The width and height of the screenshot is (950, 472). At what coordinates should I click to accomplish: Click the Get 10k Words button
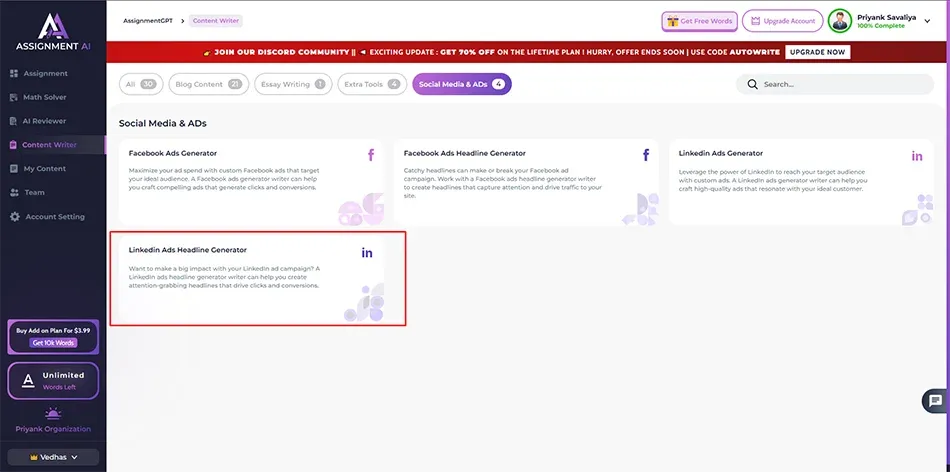tap(53, 343)
